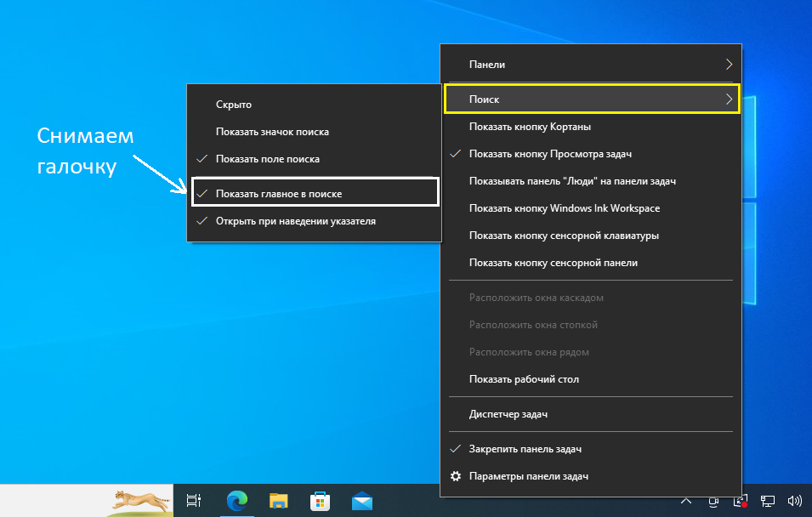The height and width of the screenshot is (517, 812).
Task: Enable 'Показать кнопку сенсорной клавиатуры'
Action: [591, 236]
